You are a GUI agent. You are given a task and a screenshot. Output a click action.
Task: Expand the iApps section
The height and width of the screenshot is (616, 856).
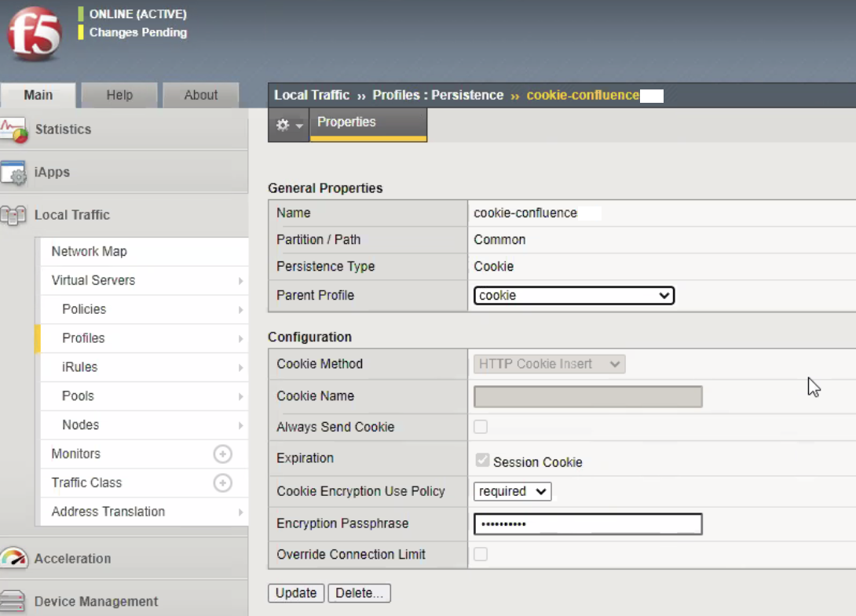point(124,172)
